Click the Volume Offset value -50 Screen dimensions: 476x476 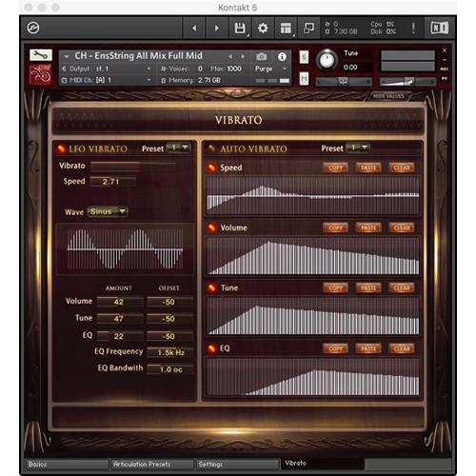pos(169,302)
